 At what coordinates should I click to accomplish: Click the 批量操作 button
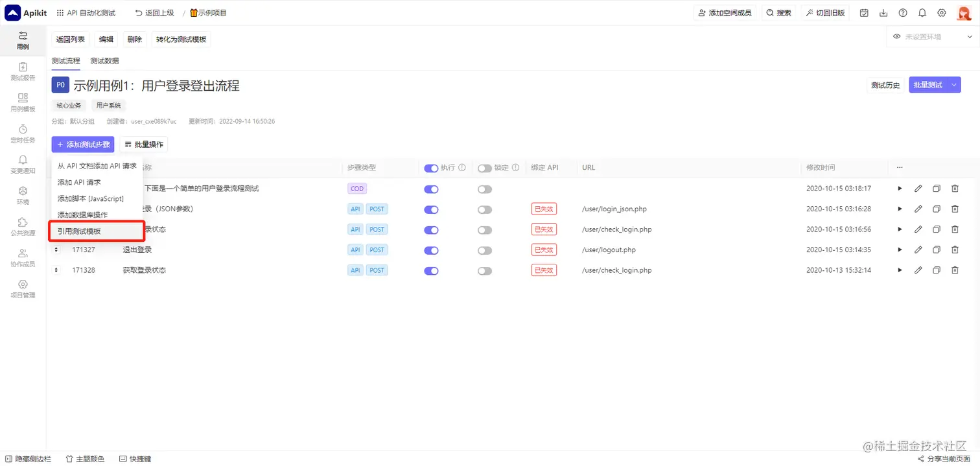click(144, 145)
